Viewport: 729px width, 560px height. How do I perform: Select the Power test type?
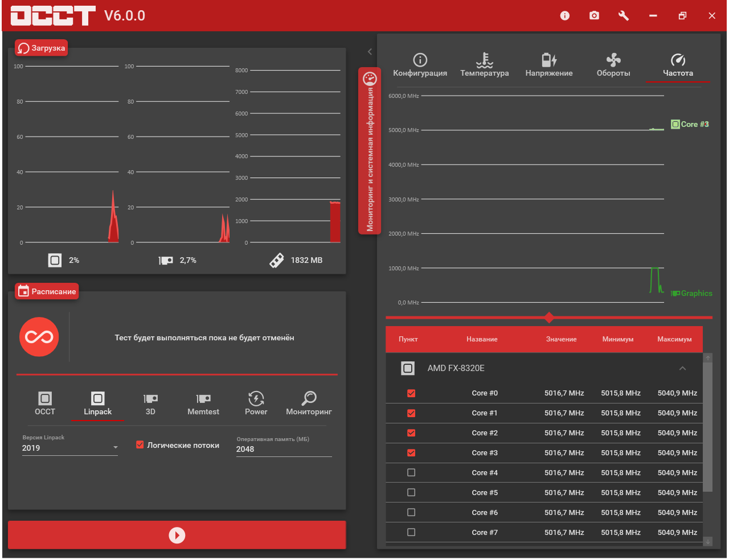256,403
